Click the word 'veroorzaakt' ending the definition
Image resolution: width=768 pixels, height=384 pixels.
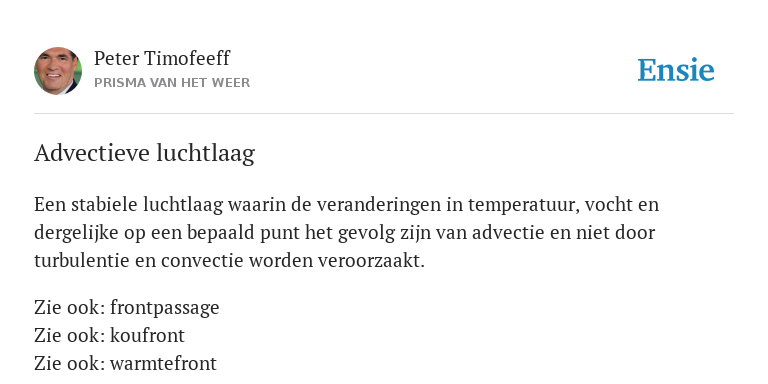[371, 261]
